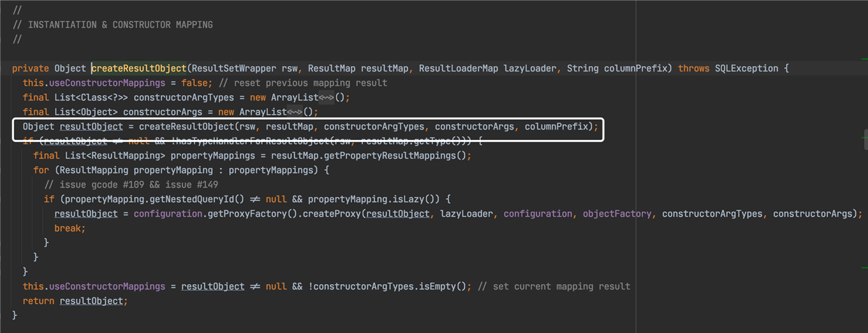
Task: Click the return keyword
Action: (x=38, y=301)
